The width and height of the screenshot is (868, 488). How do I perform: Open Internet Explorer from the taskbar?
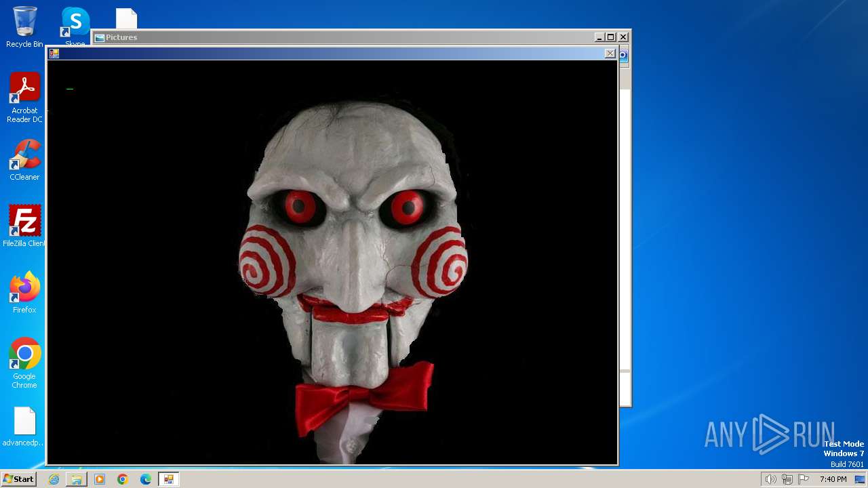point(54,479)
